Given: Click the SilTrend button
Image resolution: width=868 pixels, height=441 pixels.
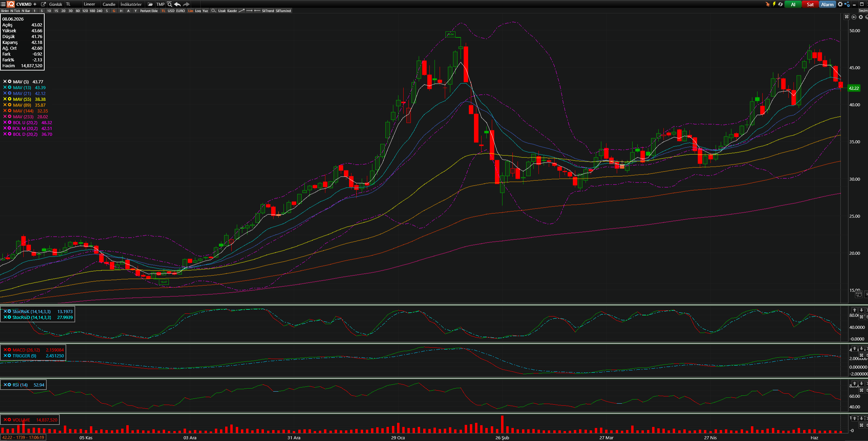Looking at the screenshot, I should tap(268, 11).
